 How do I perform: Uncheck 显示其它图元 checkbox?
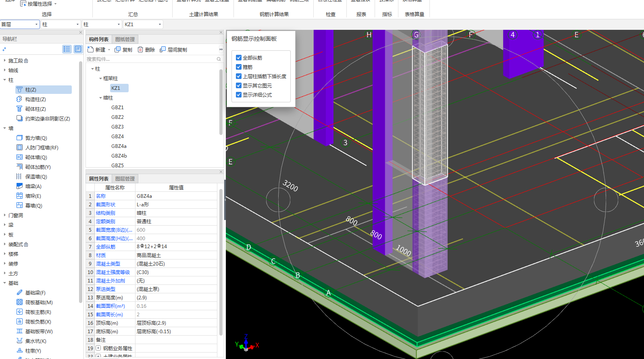pos(239,85)
